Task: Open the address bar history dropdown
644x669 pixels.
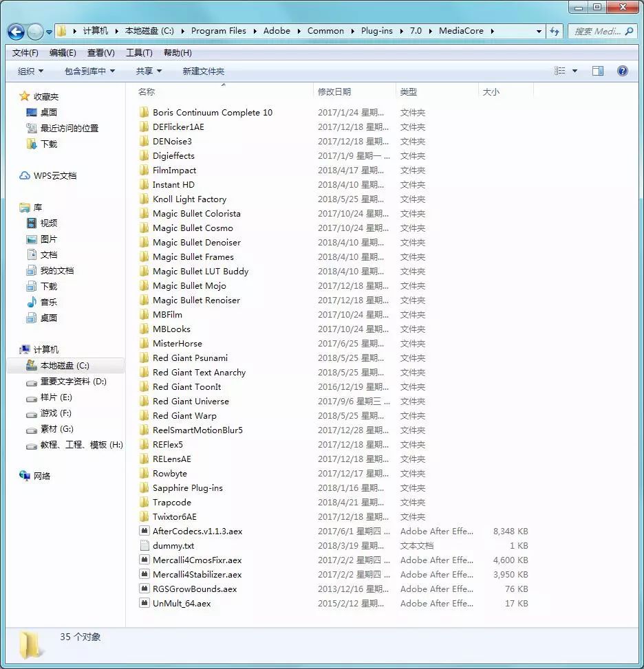Action: click(539, 31)
